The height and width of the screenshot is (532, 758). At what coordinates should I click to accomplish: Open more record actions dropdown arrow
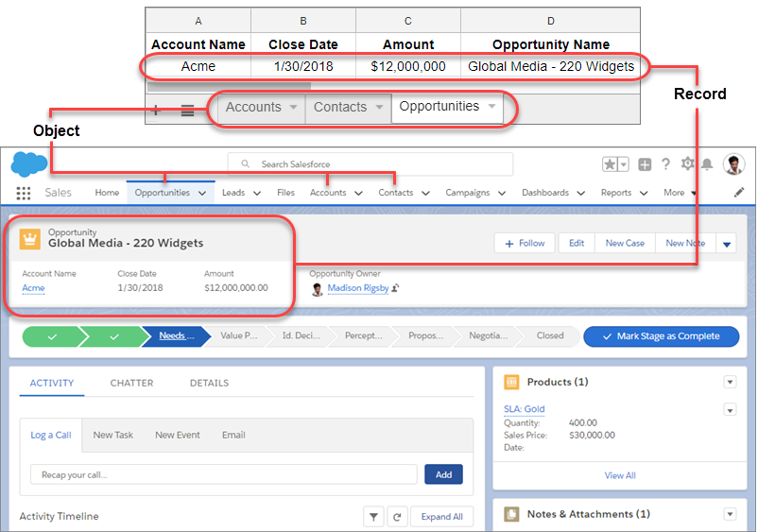(x=727, y=244)
